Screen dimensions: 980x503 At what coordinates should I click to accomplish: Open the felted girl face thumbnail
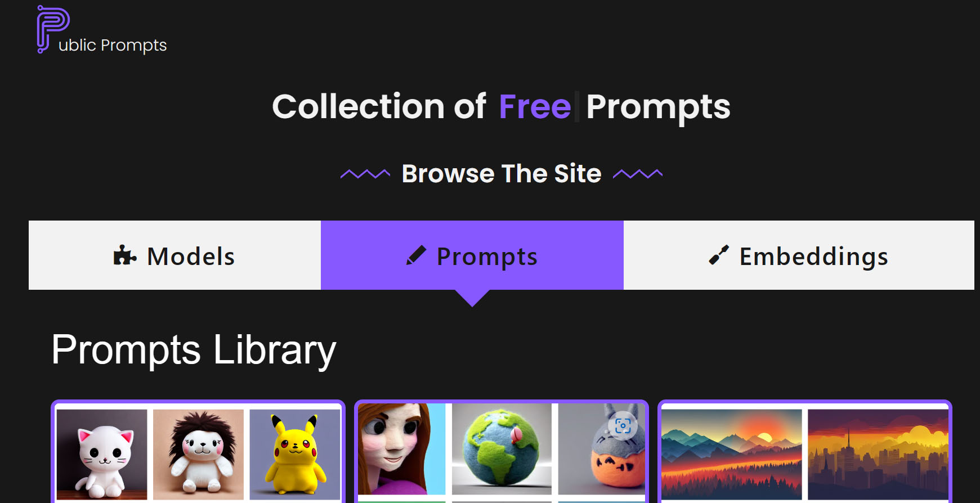401,449
